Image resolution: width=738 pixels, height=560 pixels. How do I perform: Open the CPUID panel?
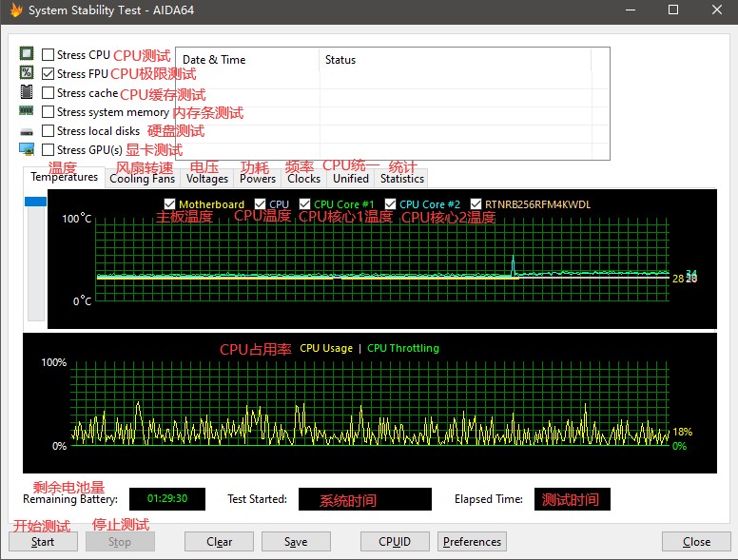click(x=395, y=542)
